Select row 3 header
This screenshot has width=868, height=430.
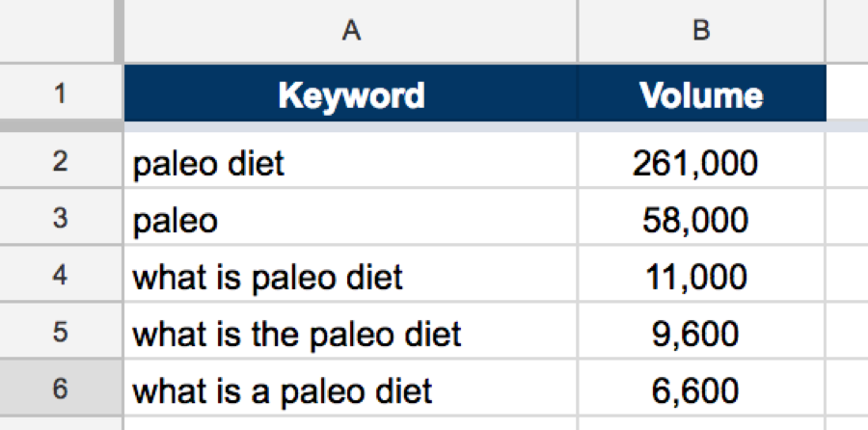coord(60,220)
